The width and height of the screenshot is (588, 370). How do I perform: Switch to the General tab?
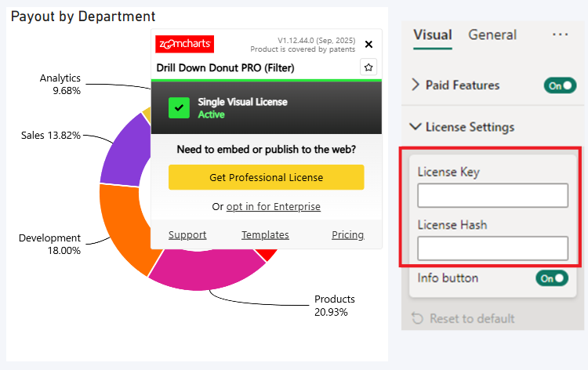point(492,34)
